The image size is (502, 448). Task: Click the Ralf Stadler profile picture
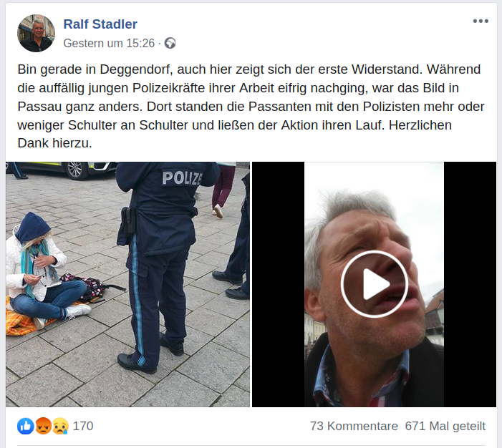37,33
